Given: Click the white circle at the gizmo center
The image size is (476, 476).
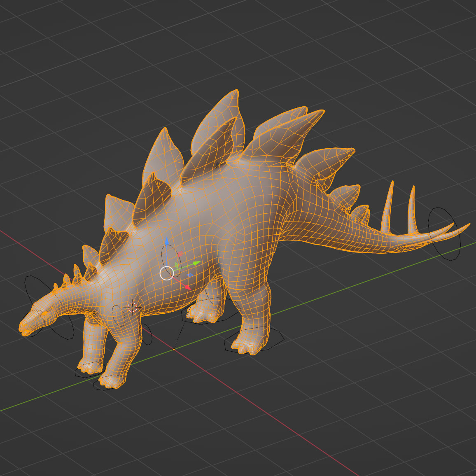Looking at the screenshot, I should click(167, 273).
